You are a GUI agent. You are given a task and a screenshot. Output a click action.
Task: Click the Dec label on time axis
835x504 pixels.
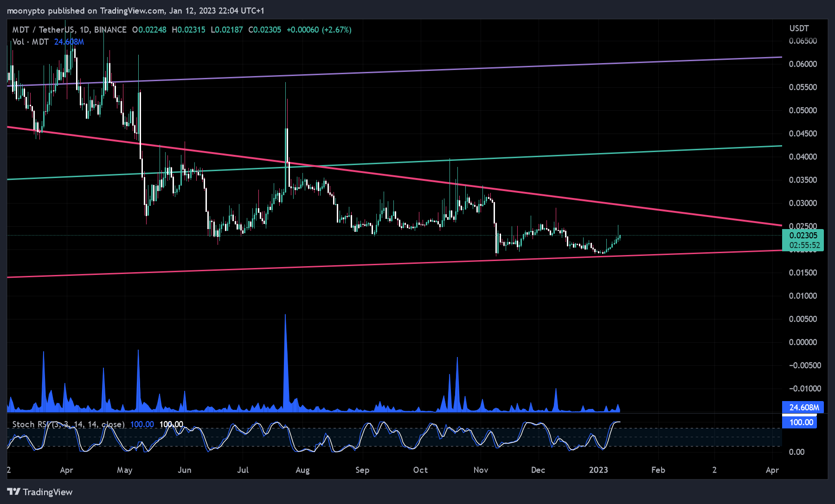point(538,470)
